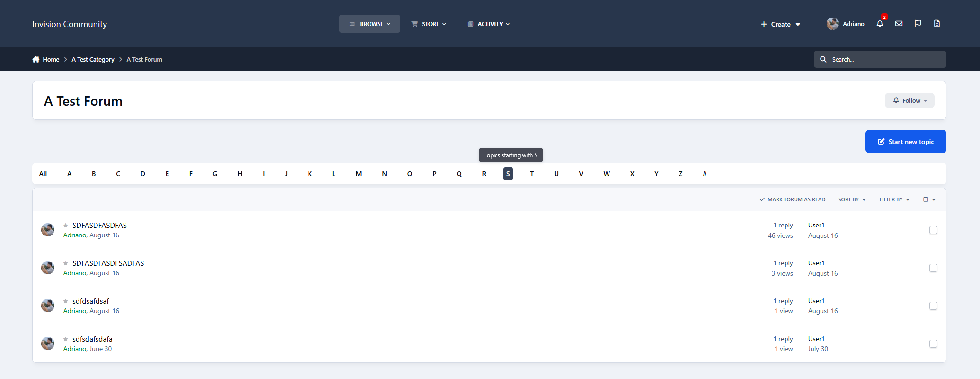Tick the checkbox for sdfdsafdsaf topic
Image resolution: width=980 pixels, height=379 pixels.
click(x=933, y=306)
